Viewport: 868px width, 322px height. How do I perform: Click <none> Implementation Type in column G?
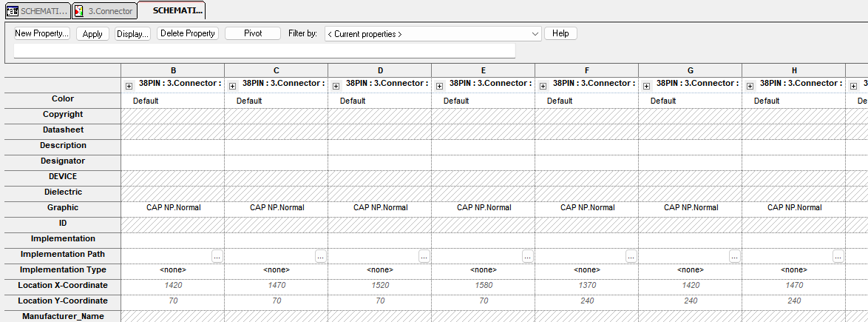pyautogui.click(x=691, y=270)
